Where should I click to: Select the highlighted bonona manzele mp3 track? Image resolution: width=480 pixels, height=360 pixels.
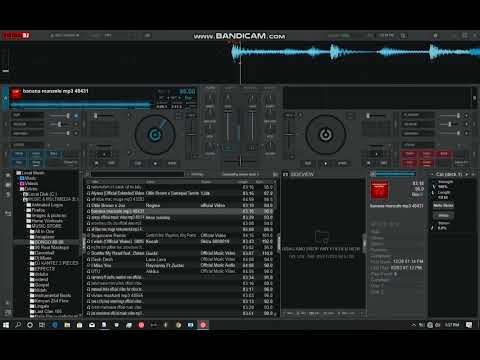tap(180, 211)
